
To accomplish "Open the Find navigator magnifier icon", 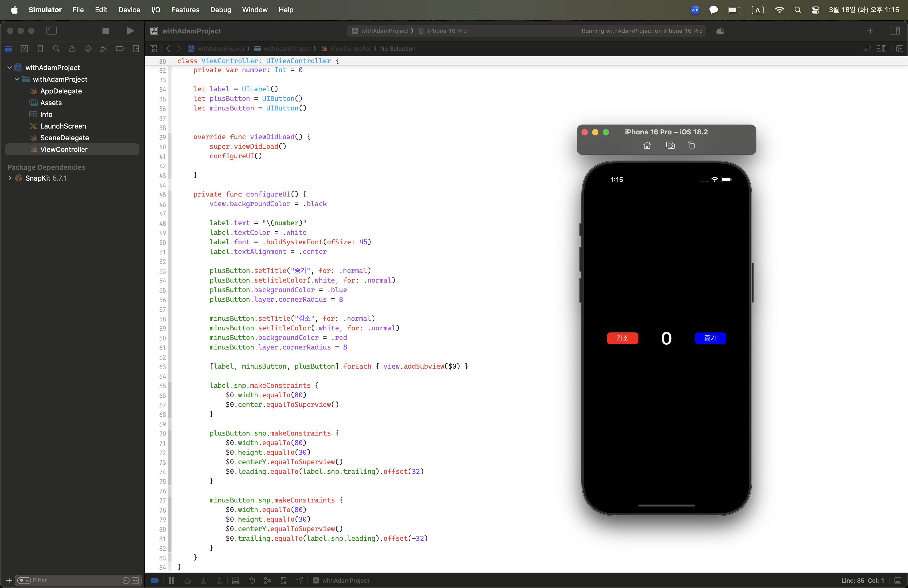I will click(56, 48).
